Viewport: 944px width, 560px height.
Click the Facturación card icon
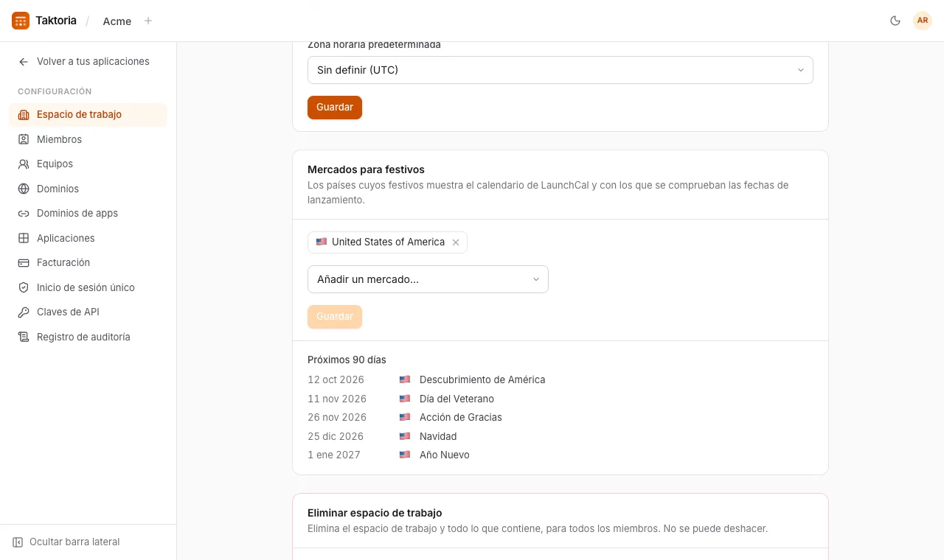(24, 263)
